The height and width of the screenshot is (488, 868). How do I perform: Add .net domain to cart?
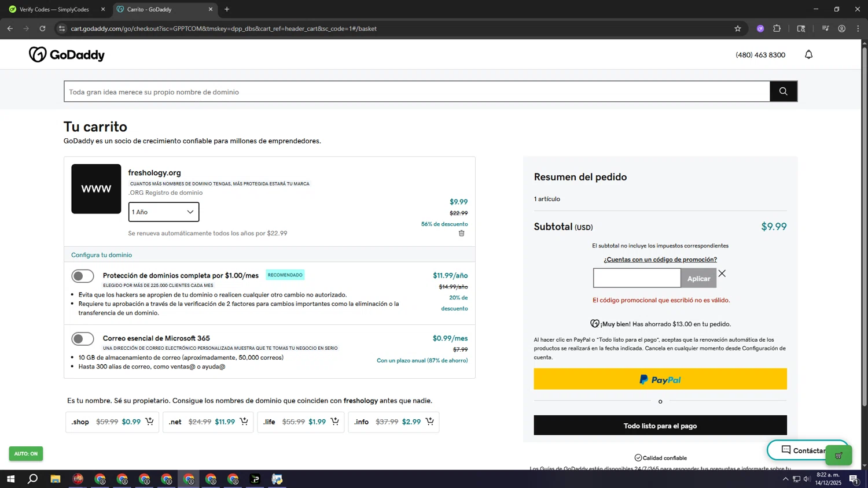pyautogui.click(x=244, y=422)
